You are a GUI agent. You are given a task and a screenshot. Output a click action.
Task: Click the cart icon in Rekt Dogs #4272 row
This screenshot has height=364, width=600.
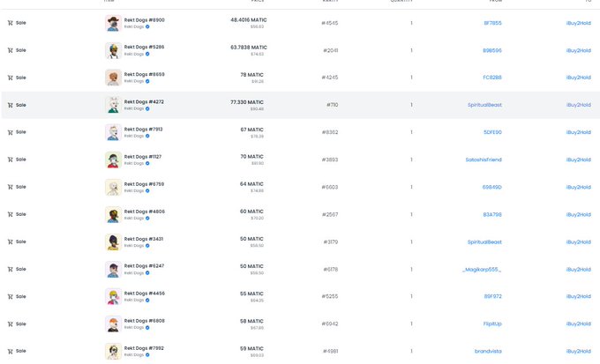pyautogui.click(x=10, y=105)
